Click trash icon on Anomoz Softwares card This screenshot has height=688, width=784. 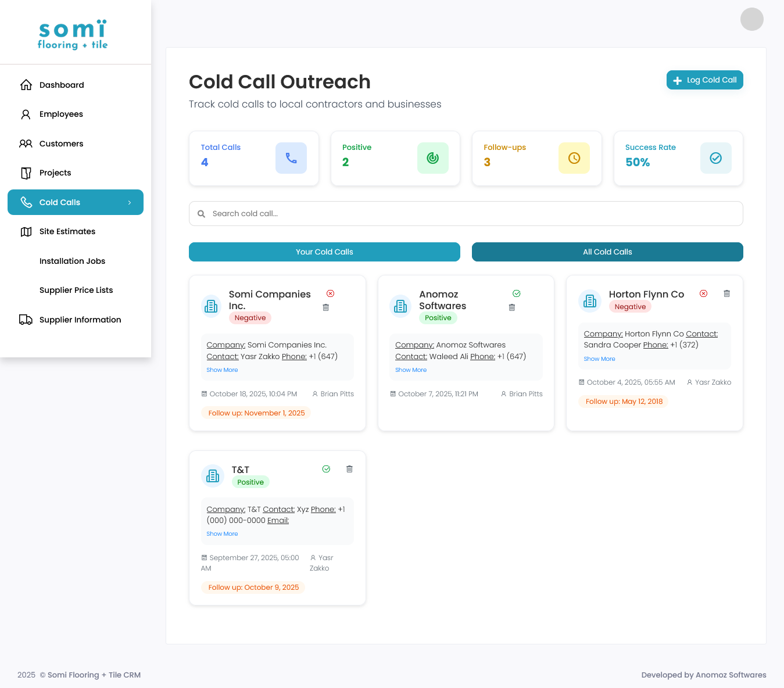coord(512,307)
